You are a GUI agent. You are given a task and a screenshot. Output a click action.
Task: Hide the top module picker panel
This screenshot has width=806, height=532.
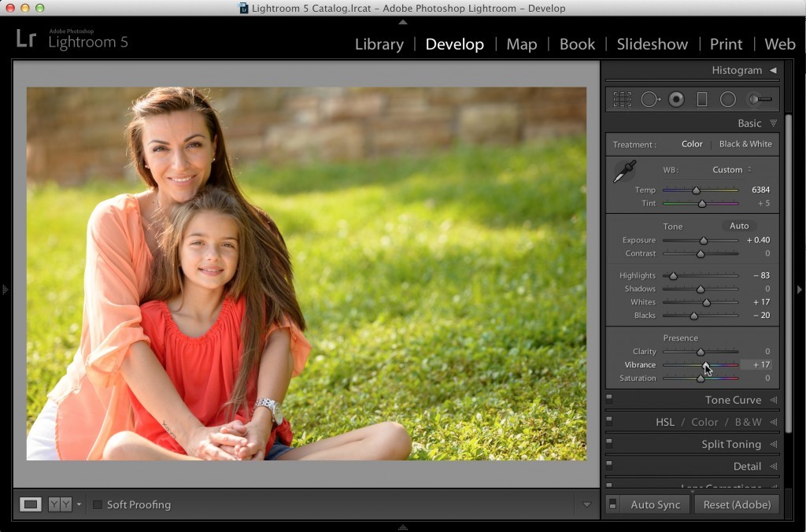(403, 22)
